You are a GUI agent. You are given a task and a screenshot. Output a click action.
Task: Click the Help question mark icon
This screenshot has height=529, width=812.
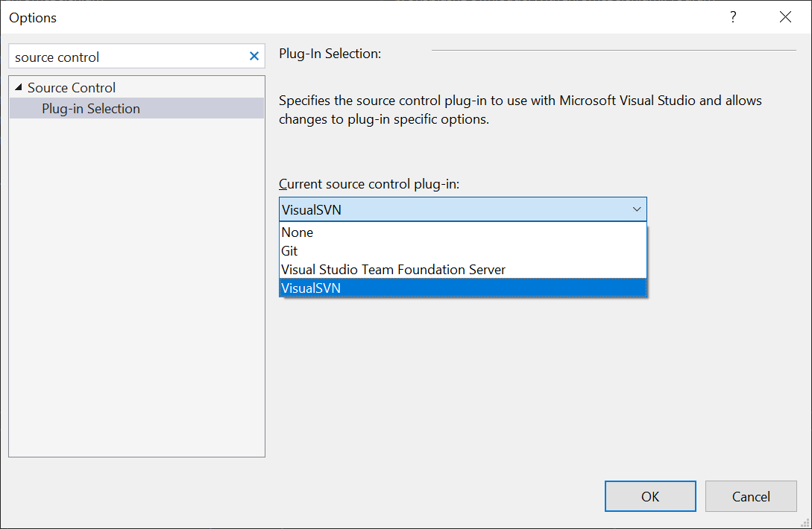tap(733, 16)
